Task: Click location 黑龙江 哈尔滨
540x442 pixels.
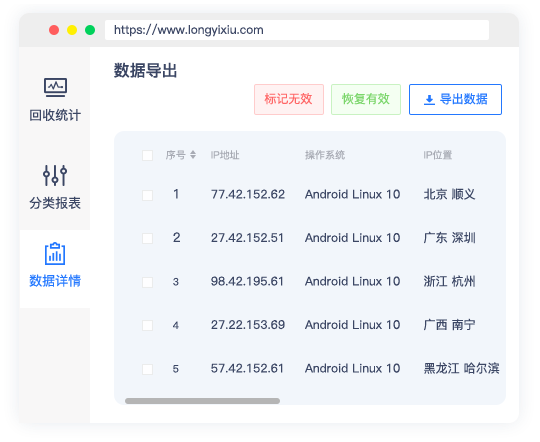Action: (461, 368)
